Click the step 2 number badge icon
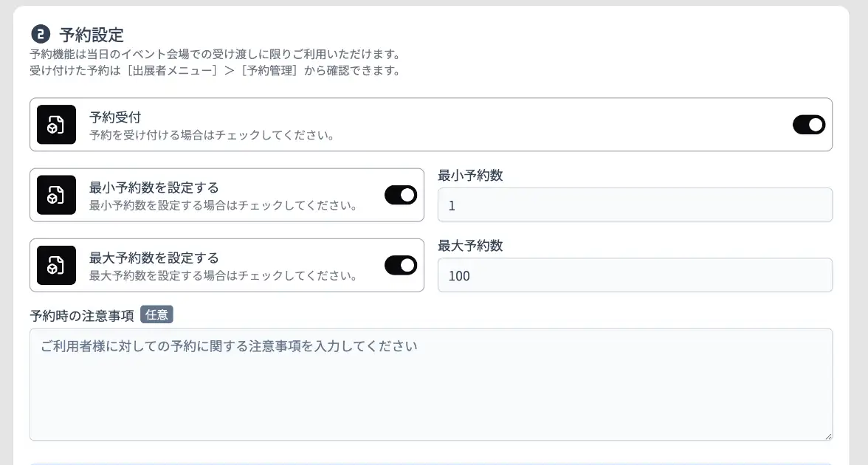 40,34
